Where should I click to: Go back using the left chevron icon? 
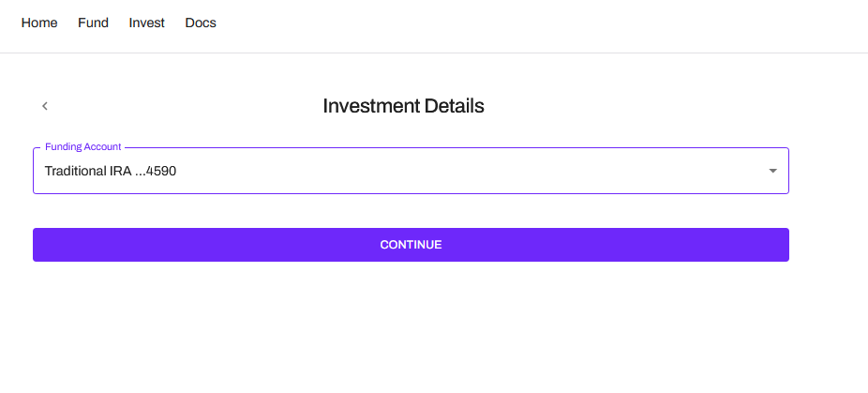point(44,106)
